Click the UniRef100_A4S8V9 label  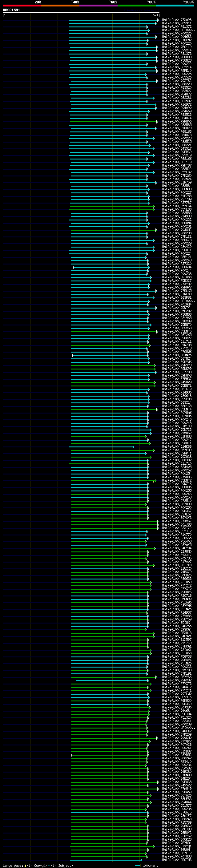point(177,382)
